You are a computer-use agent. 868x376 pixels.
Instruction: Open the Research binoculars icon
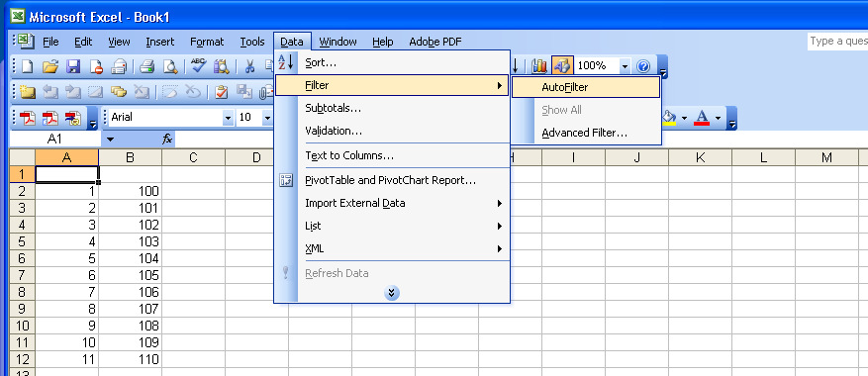221,66
